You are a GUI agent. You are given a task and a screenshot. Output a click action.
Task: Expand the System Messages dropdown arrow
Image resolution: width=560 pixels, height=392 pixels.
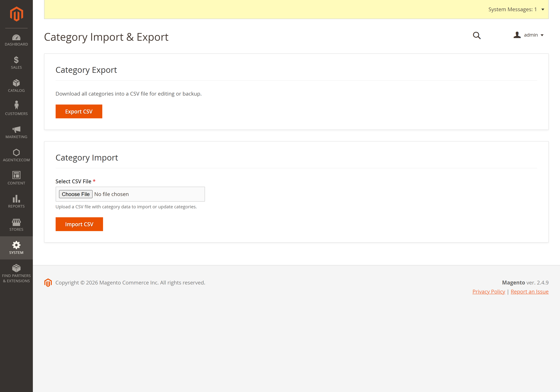tap(543, 10)
